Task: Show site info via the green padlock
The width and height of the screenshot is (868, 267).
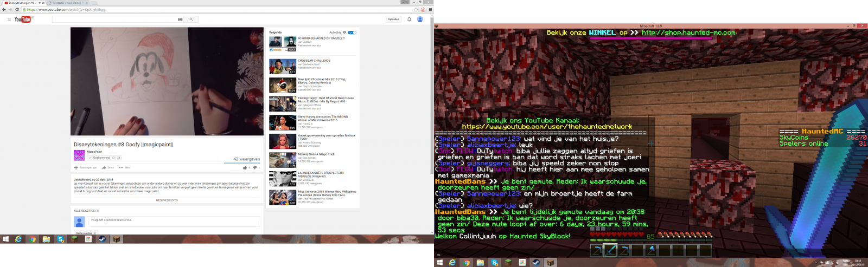Action: pos(24,10)
